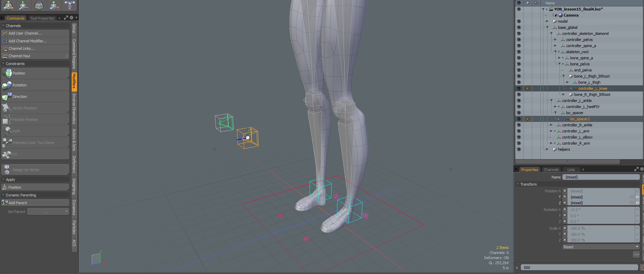Open the Setup vertical tab
Screen dimensions: 644x274
(74, 28)
